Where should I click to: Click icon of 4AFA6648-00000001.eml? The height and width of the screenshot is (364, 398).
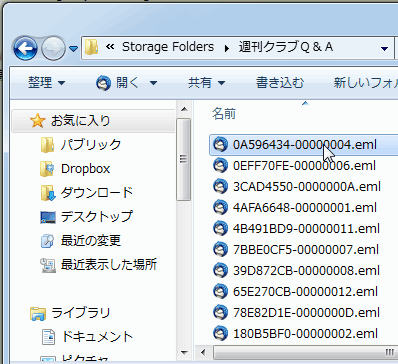[x=220, y=208]
